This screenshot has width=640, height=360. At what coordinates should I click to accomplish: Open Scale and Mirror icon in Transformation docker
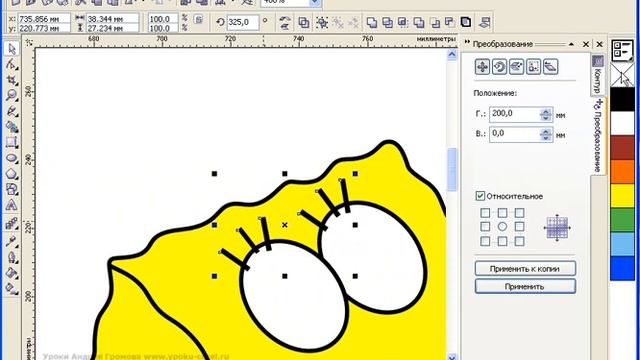pyautogui.click(x=516, y=67)
